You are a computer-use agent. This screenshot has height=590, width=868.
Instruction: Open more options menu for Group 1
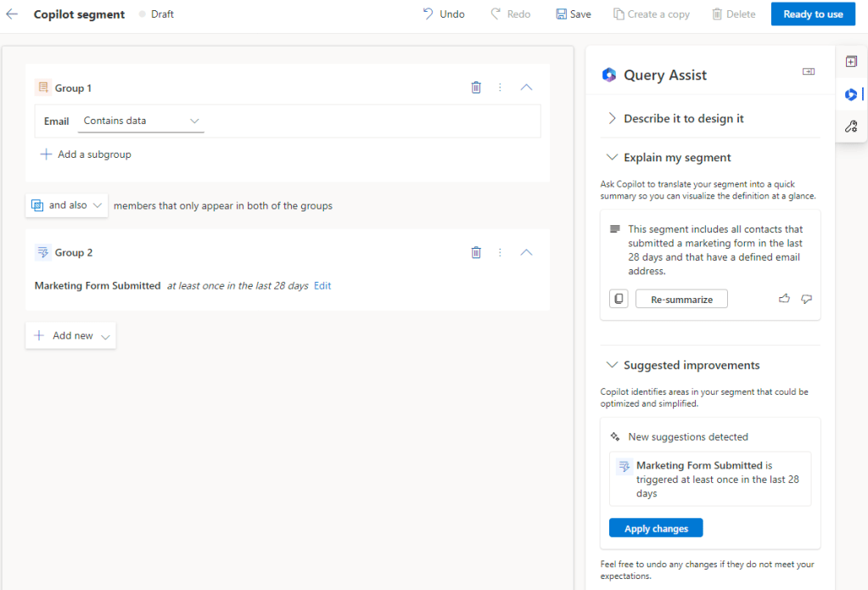click(500, 87)
